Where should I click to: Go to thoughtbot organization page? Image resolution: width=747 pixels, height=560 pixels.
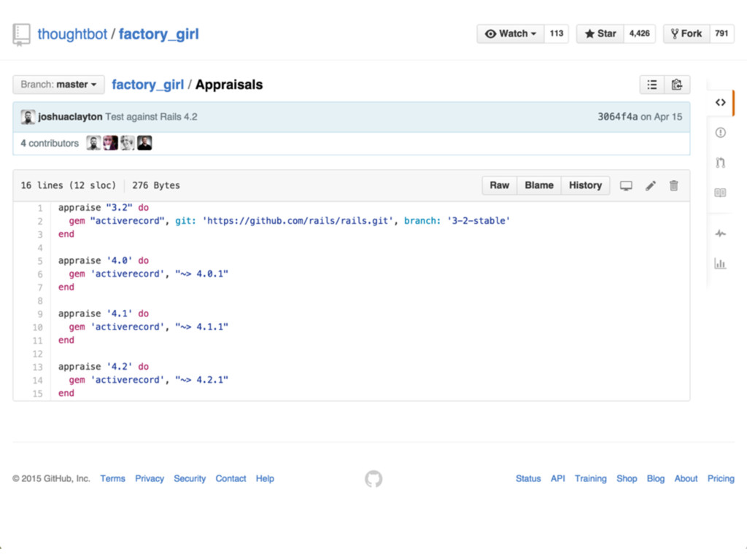click(x=72, y=34)
